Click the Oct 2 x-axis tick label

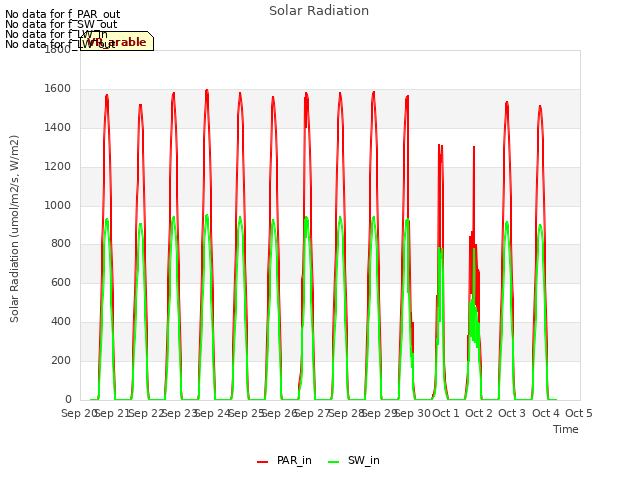(479, 413)
